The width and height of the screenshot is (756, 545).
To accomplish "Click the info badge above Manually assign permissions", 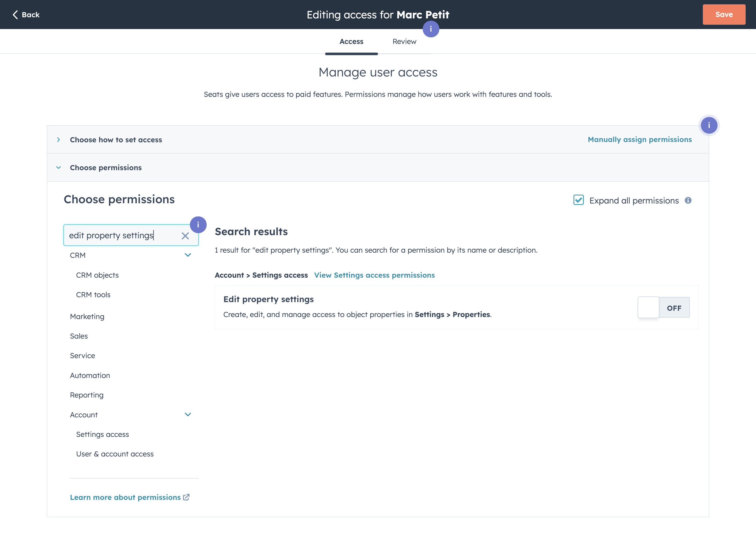I will 709,125.
